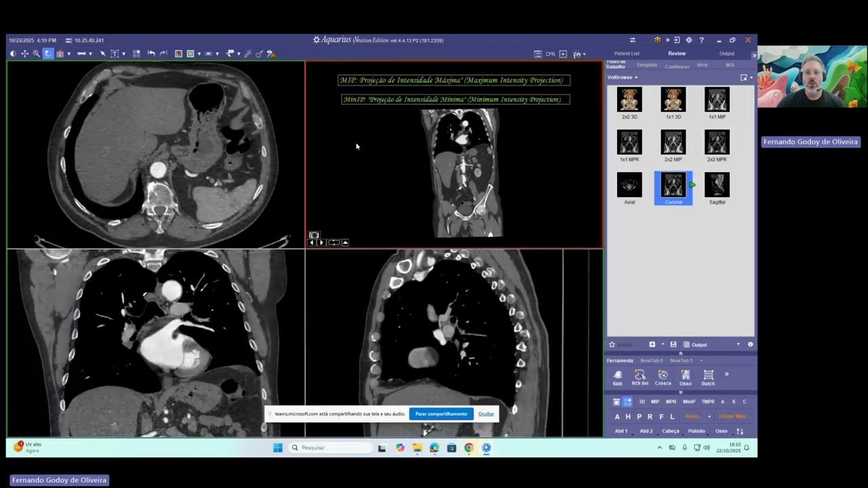Collapse the panel with double up chevron
Screen dimensions: 868x488
[x=681, y=353]
